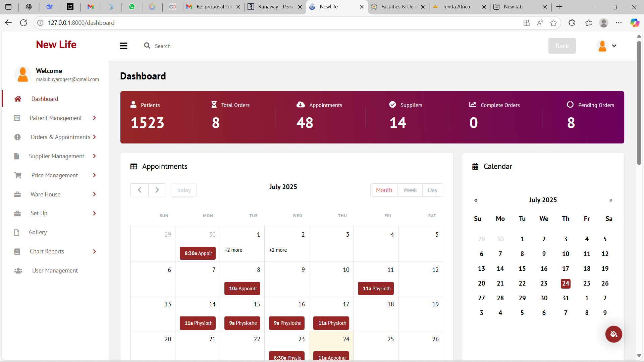The height and width of the screenshot is (362, 644).
Task: Go to previous month in Appointments calendar
Action: point(140,190)
